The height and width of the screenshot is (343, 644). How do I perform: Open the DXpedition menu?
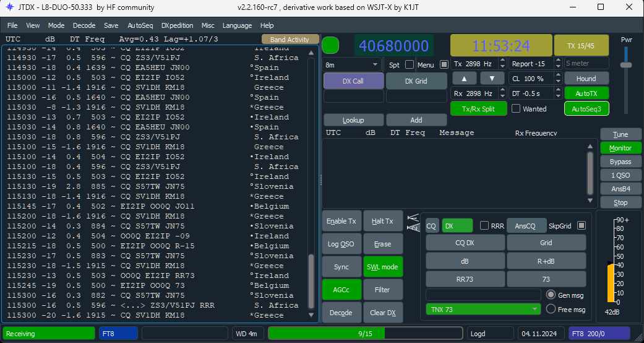[x=177, y=25]
